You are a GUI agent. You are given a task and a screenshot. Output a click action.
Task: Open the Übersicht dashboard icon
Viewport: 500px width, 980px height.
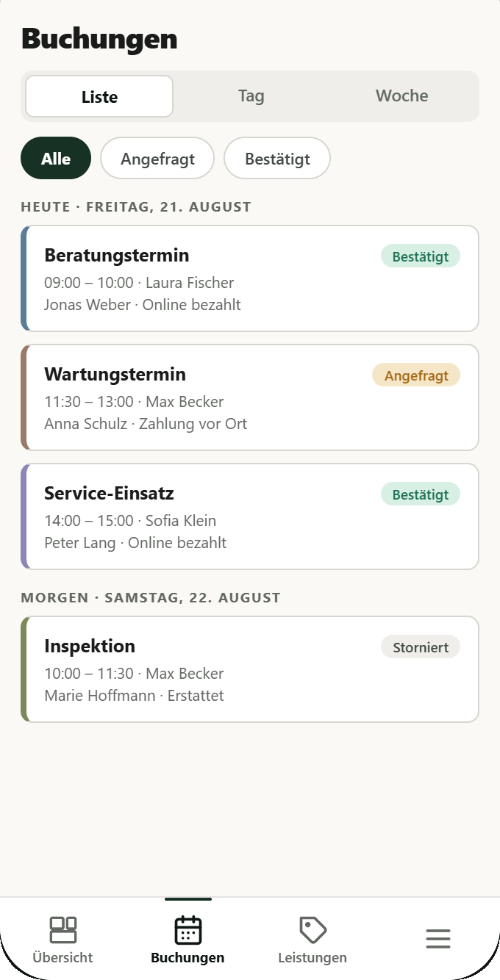click(63, 930)
